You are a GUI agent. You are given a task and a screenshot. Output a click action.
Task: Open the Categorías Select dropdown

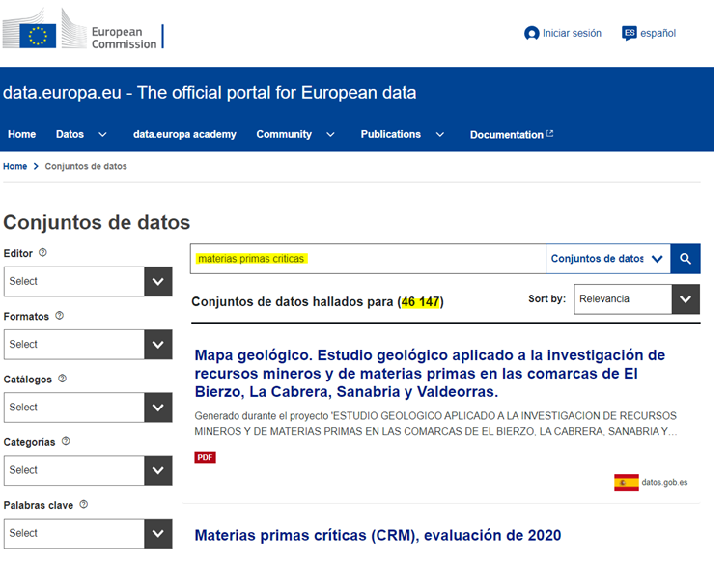point(88,470)
